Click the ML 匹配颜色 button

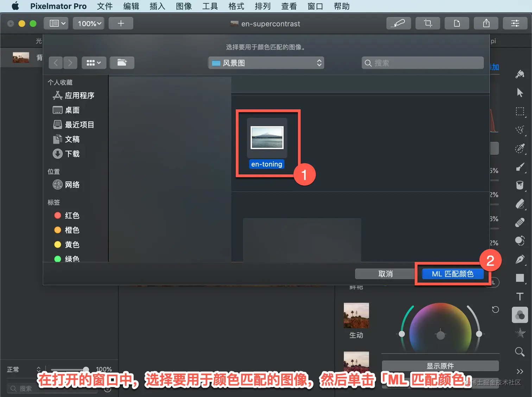[452, 274]
